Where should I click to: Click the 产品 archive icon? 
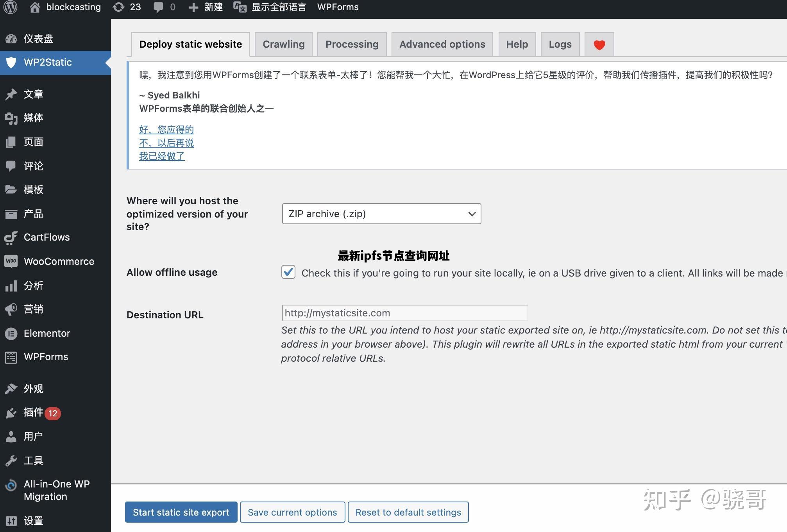click(x=11, y=214)
